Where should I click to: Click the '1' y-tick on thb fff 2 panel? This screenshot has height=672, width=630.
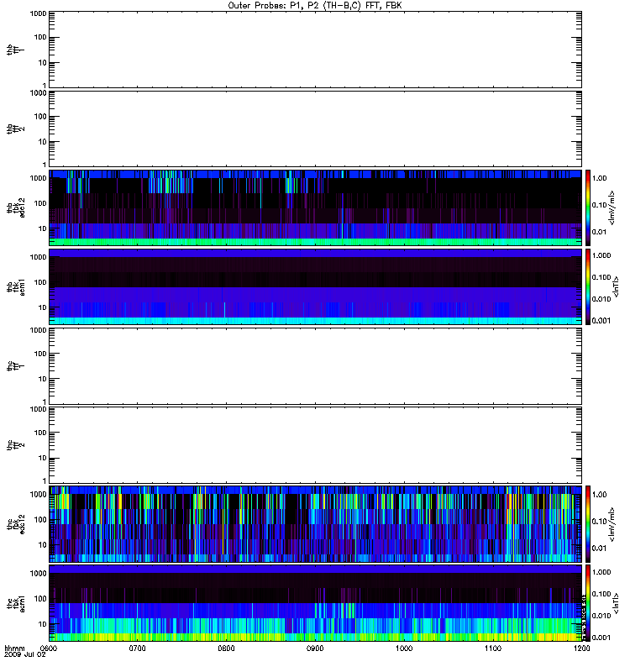(45, 165)
